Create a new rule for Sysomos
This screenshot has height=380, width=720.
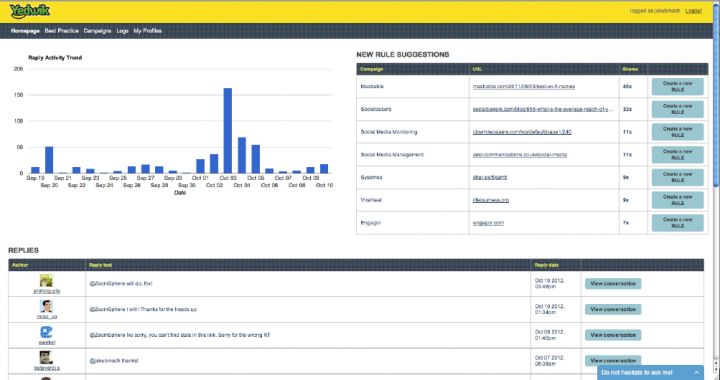click(677, 177)
